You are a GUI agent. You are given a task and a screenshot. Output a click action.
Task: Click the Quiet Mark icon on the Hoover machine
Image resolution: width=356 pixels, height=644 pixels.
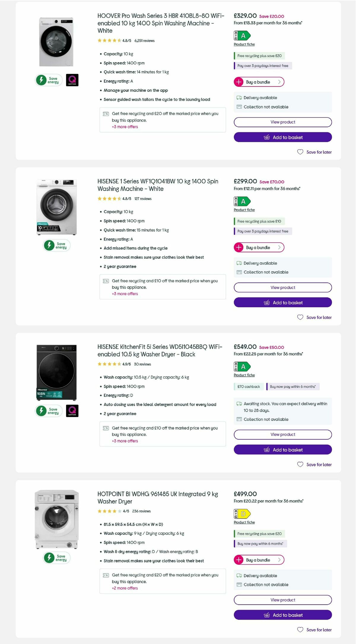coord(72,80)
